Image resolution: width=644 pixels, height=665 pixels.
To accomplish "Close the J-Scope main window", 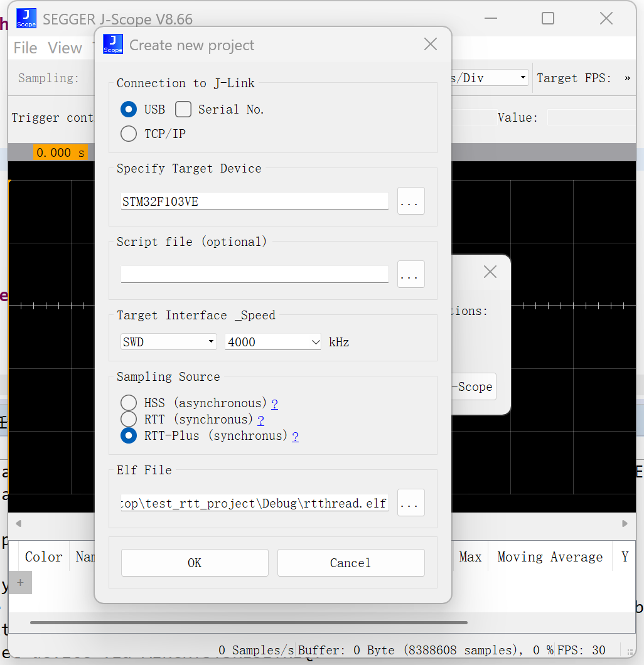I will (606, 18).
